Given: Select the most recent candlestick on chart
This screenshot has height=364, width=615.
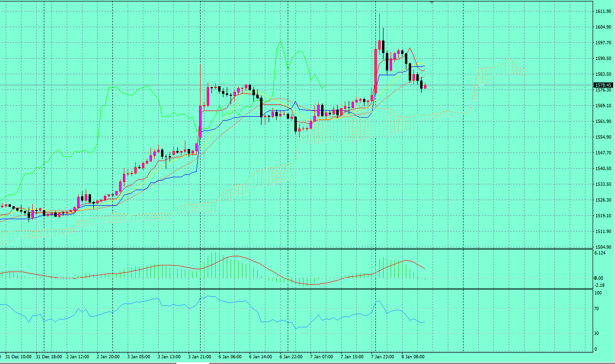Looking at the screenshot, I should 425,86.
